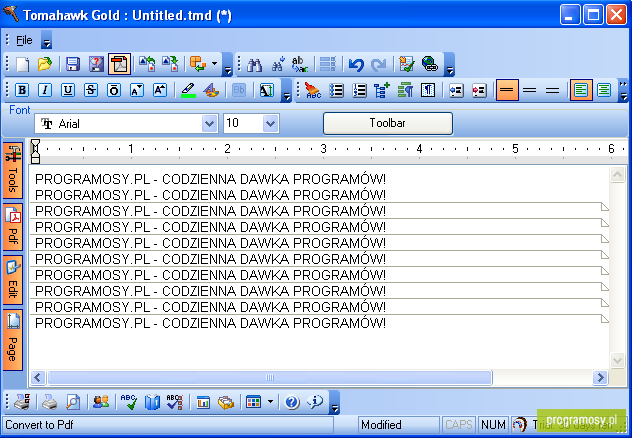Click the green paragraph formatting icon
Image resolution: width=632 pixels, height=438 pixels.
(405, 90)
